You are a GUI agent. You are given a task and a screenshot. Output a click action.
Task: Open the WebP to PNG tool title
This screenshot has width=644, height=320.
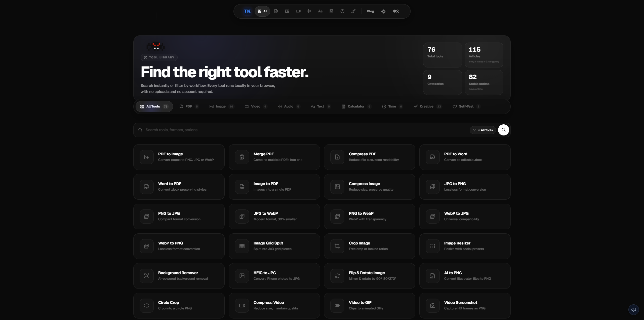point(171,243)
